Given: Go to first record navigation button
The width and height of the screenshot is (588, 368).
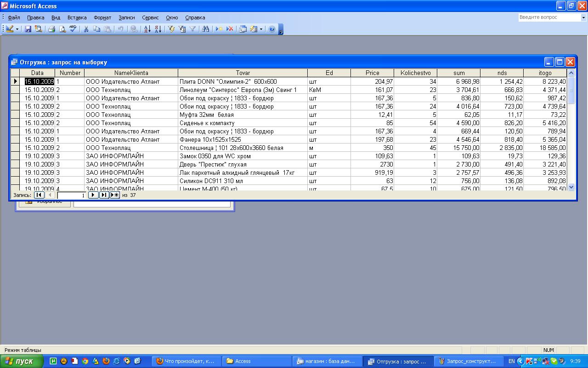Looking at the screenshot, I should (x=40, y=195).
